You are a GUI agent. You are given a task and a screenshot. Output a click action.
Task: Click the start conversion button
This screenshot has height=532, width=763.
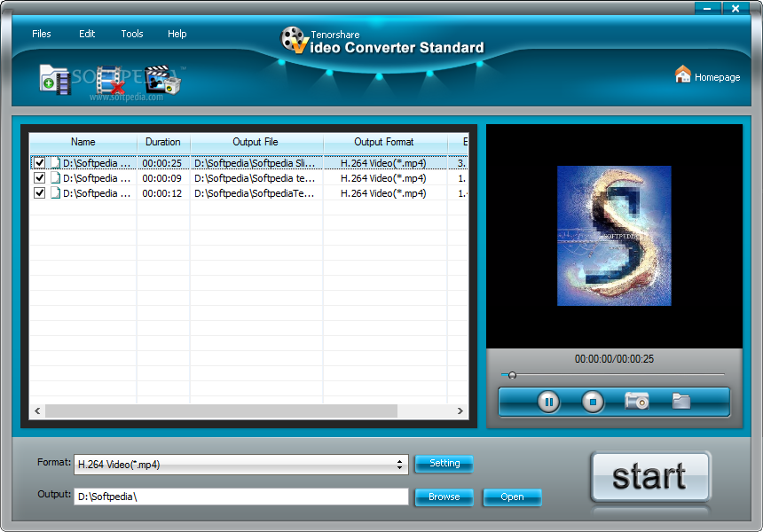[650, 476]
